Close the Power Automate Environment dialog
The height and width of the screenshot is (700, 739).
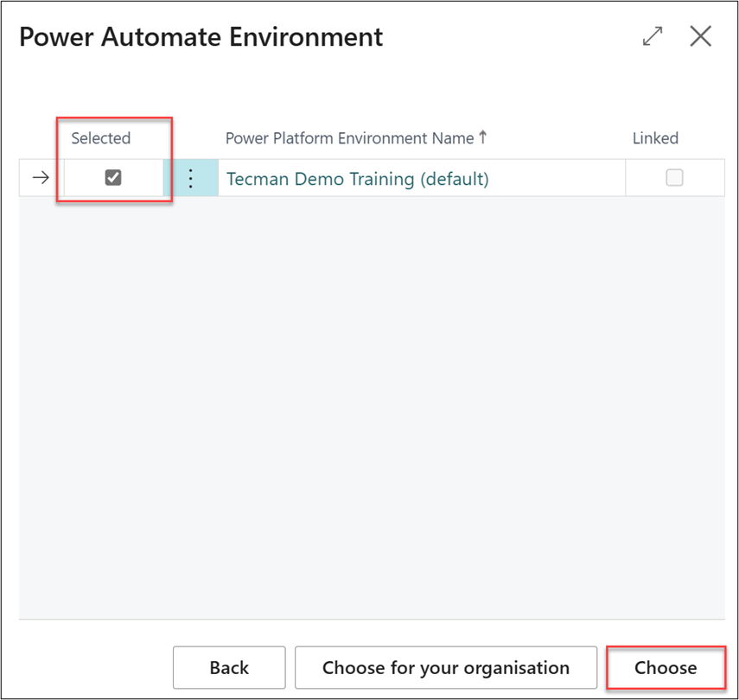point(700,36)
